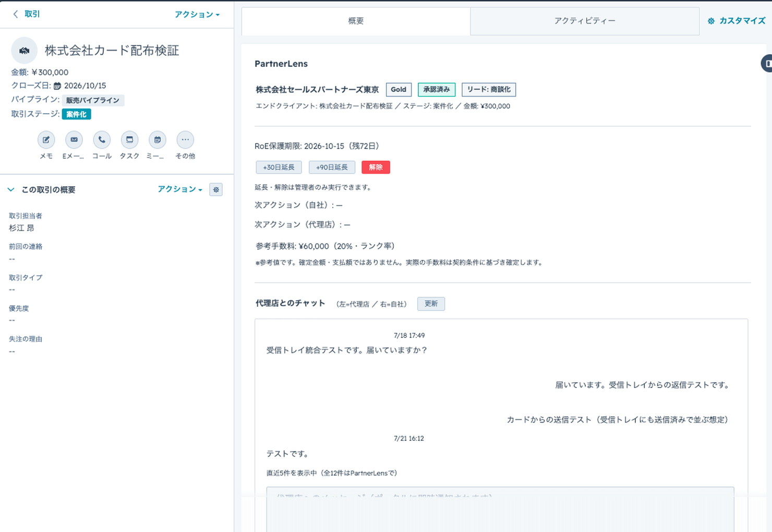Click the 失注の理由 field value
The width and height of the screenshot is (772, 532).
(12, 351)
